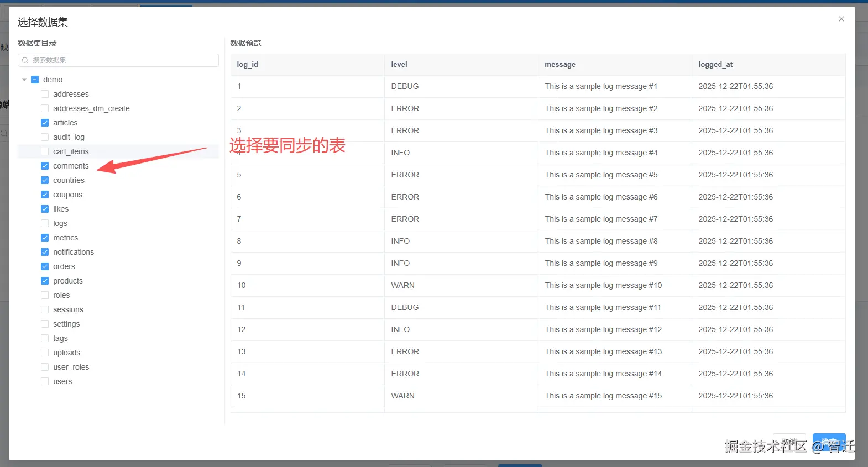Check the audit_log checkbox

pos(45,137)
